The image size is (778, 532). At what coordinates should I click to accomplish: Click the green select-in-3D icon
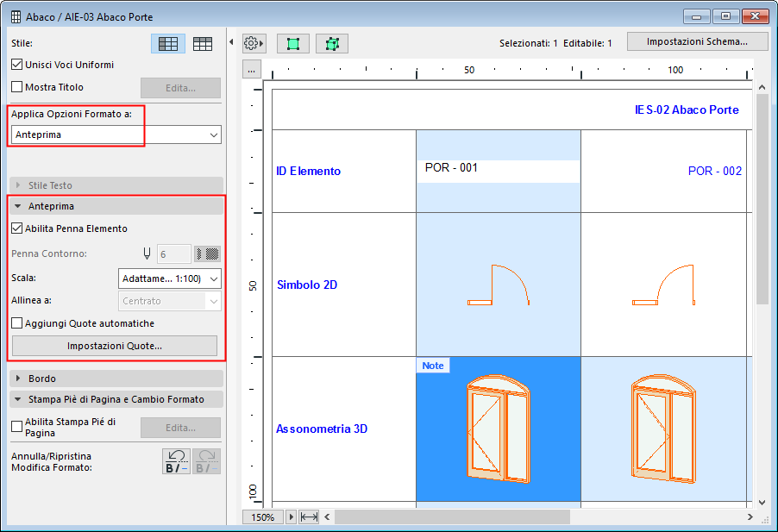[x=332, y=44]
